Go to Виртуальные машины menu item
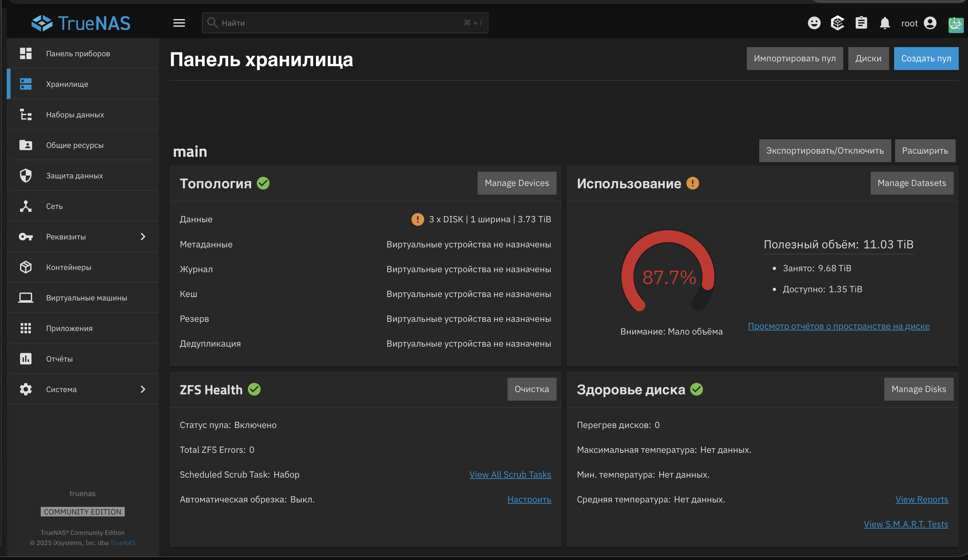 (87, 298)
